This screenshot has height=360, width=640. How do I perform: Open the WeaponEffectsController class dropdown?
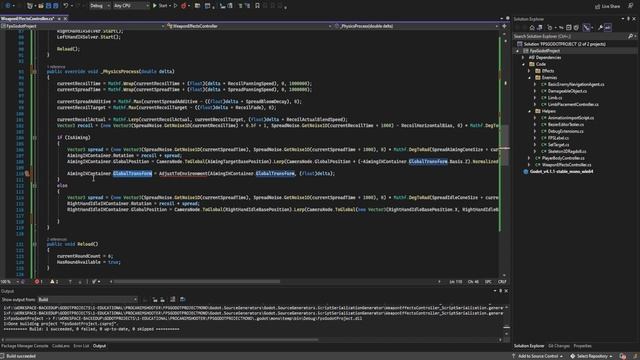249,26
